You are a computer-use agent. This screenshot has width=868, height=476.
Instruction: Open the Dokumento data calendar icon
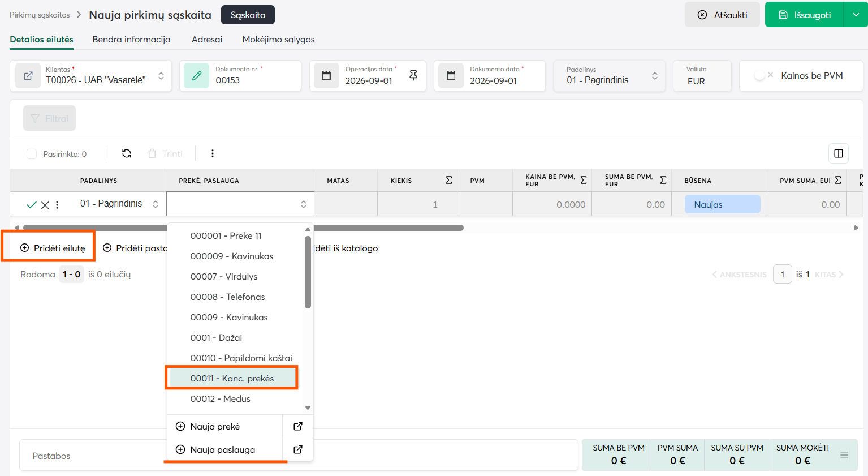tap(451, 76)
